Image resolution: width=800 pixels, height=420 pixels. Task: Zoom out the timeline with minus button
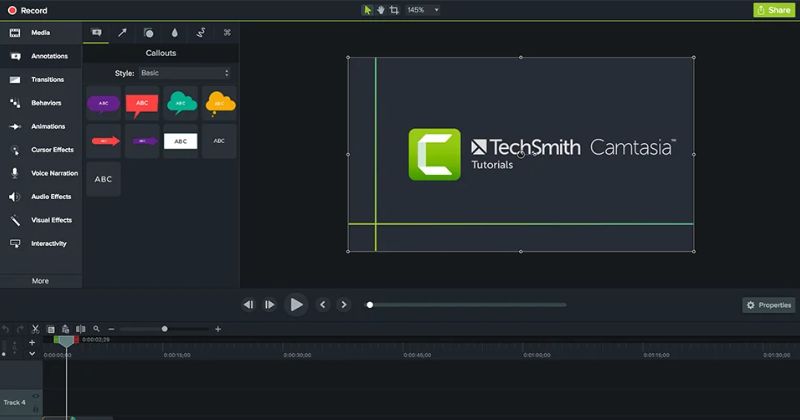pyautogui.click(x=111, y=329)
